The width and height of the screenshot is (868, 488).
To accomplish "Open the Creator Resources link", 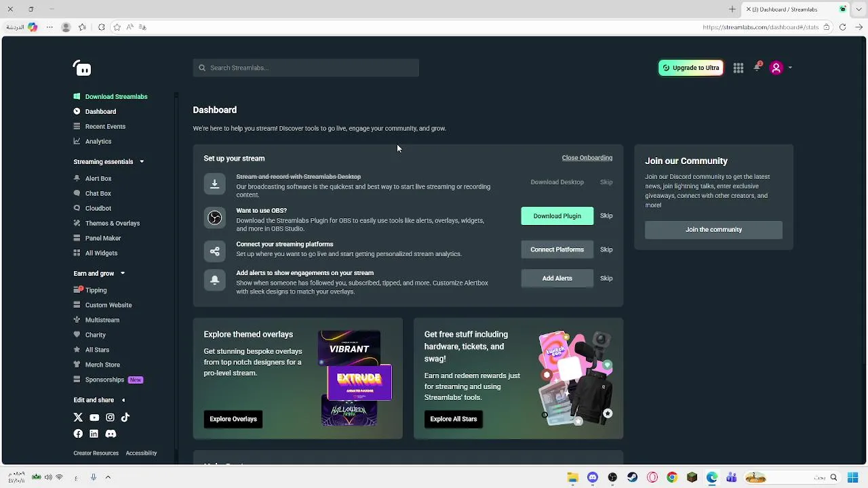I will [96, 453].
